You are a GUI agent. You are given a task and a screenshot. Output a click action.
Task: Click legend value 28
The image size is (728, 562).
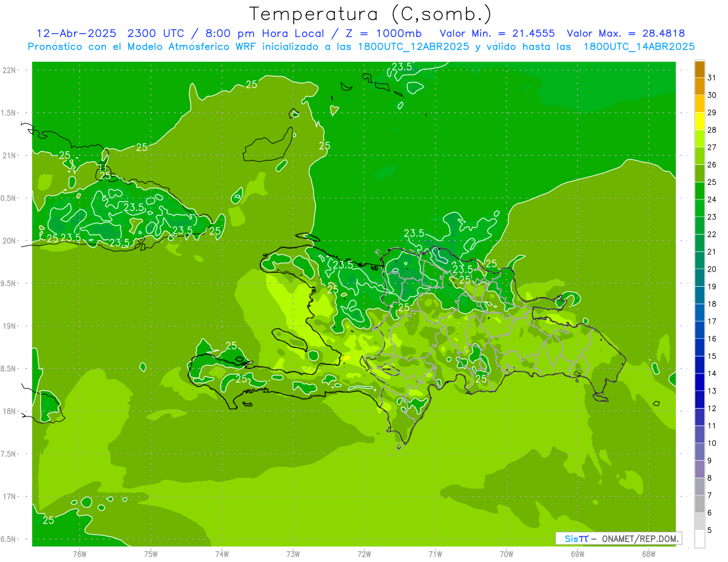click(x=712, y=130)
